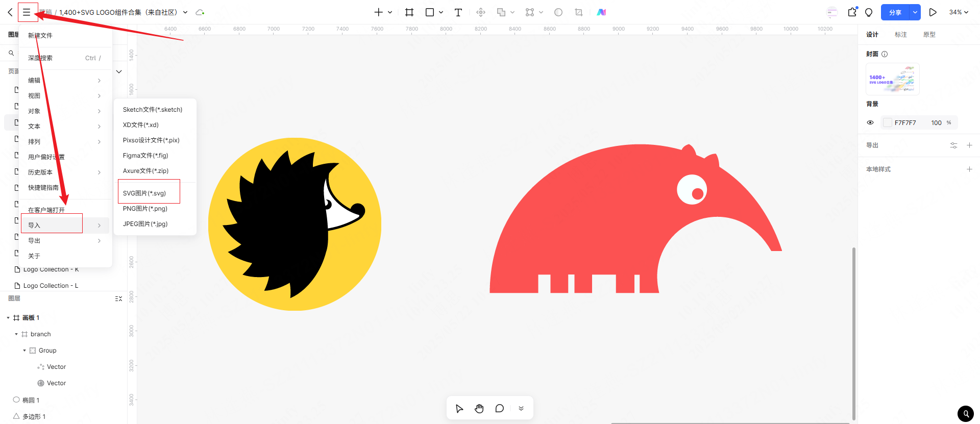Select the move cursor tool at bottom
This screenshot has height=424, width=980.
[x=459, y=408]
